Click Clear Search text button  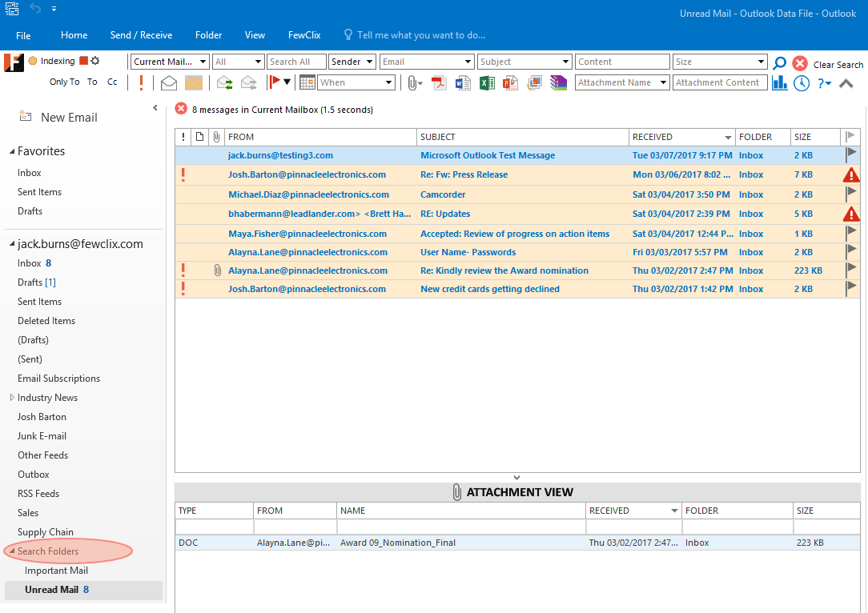tap(838, 65)
